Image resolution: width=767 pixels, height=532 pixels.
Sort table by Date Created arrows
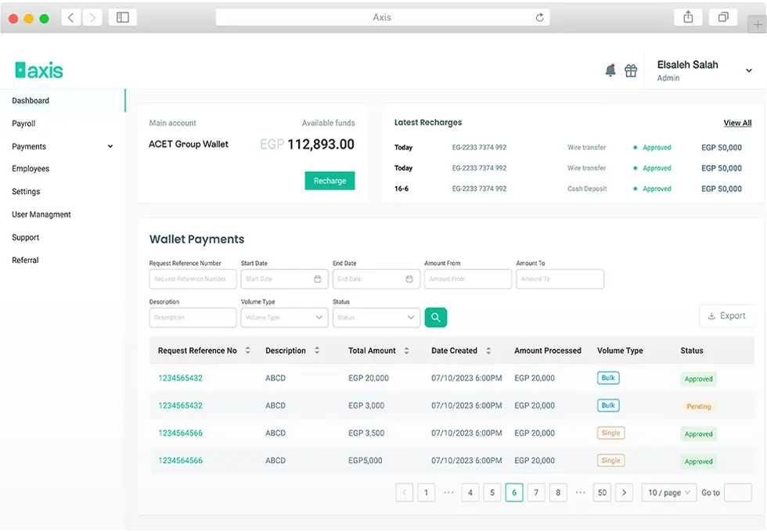(488, 350)
